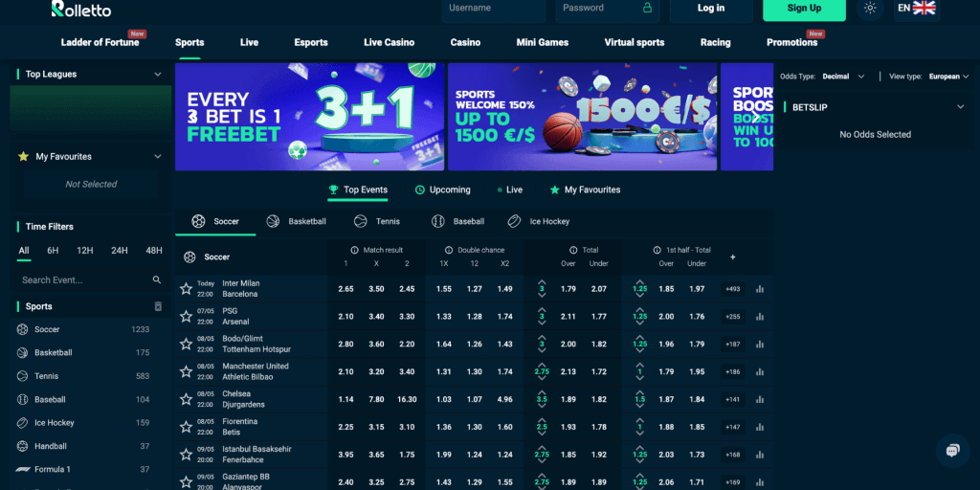
Task: Favourite the Fiorentina vs Betis match
Action: tap(186, 427)
